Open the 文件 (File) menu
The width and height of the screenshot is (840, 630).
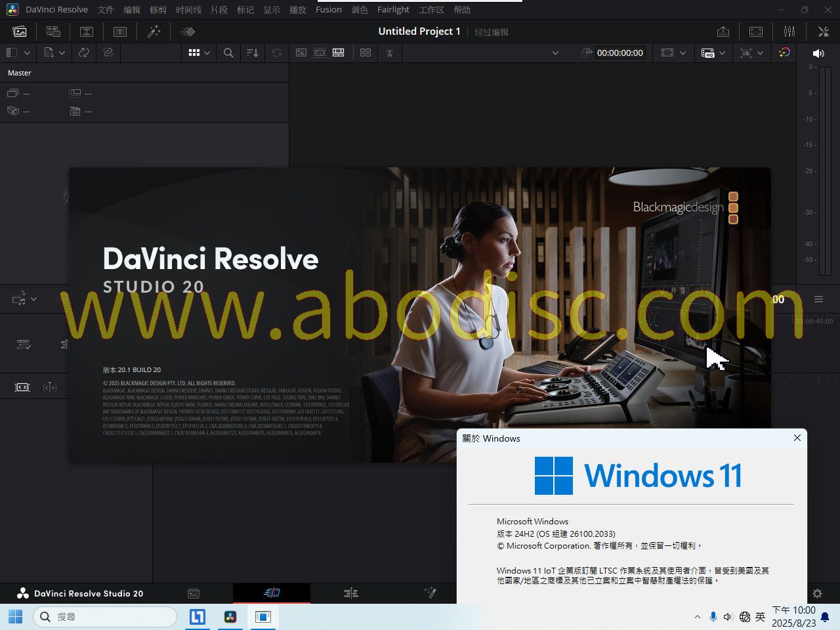click(x=106, y=10)
